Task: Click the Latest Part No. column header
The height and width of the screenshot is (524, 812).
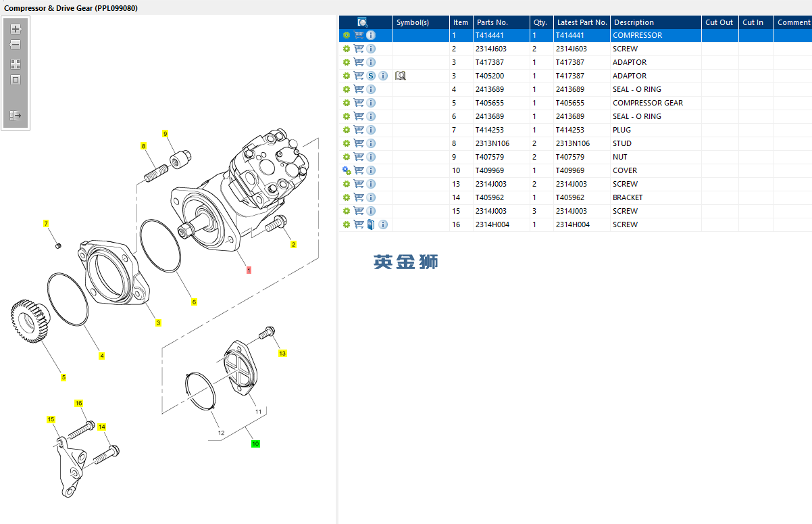Action: pos(582,22)
